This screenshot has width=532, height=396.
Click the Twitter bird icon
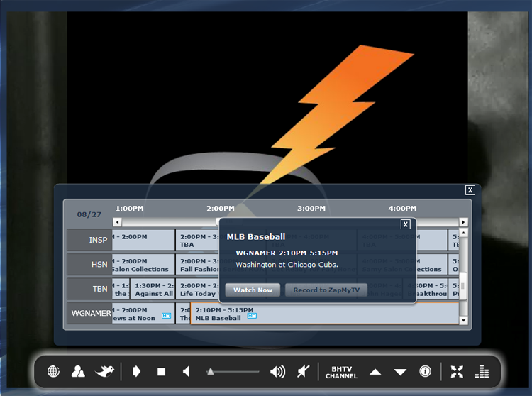104,372
